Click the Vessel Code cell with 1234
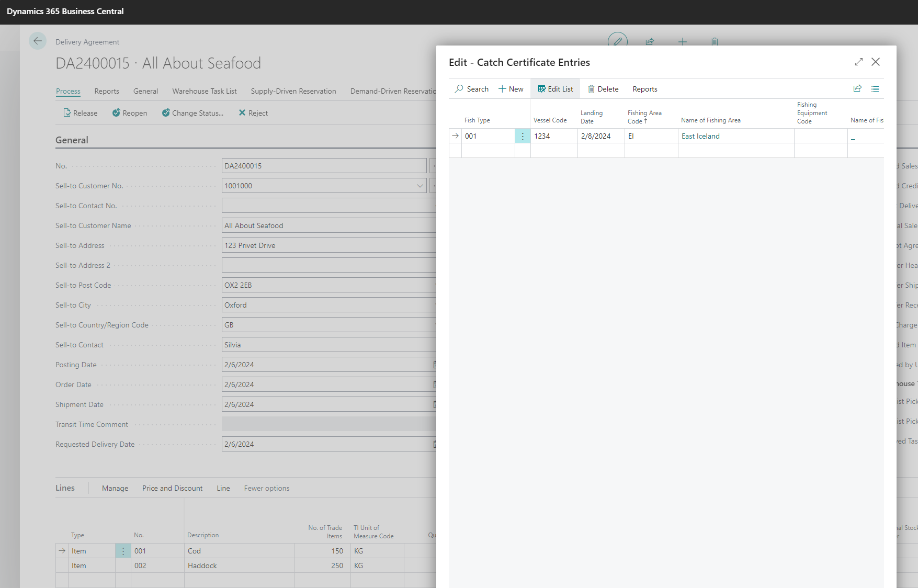Viewport: 918px width, 588px height. tap(553, 136)
